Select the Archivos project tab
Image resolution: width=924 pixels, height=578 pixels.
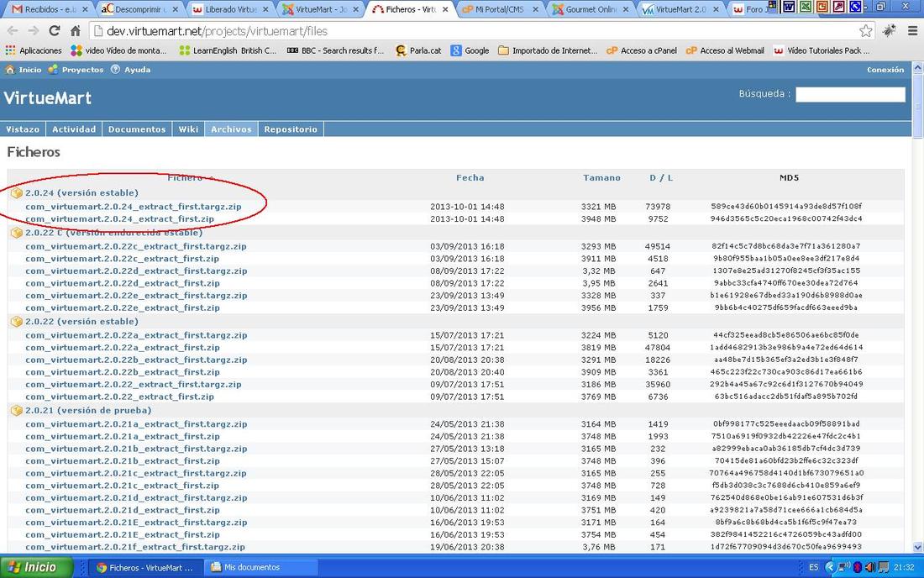pos(231,129)
